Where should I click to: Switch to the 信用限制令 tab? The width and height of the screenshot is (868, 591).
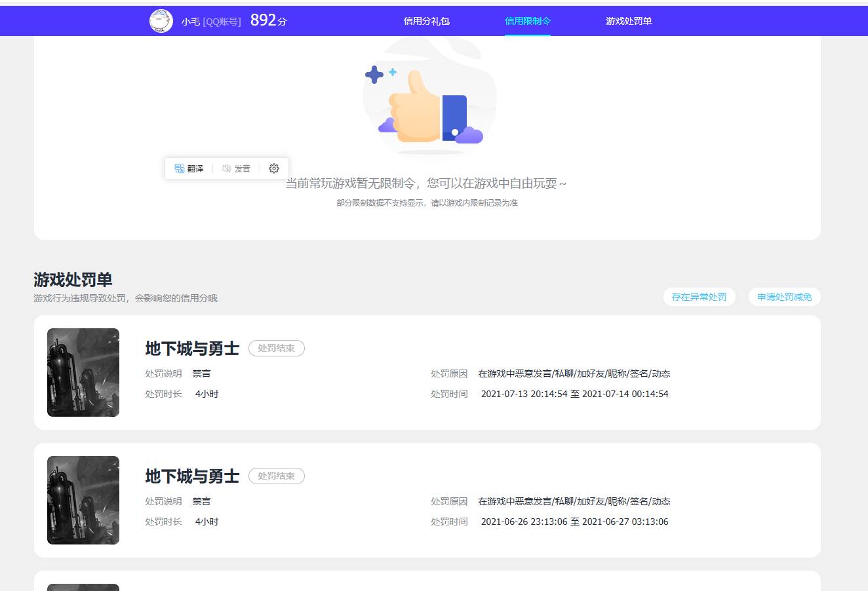coord(527,21)
